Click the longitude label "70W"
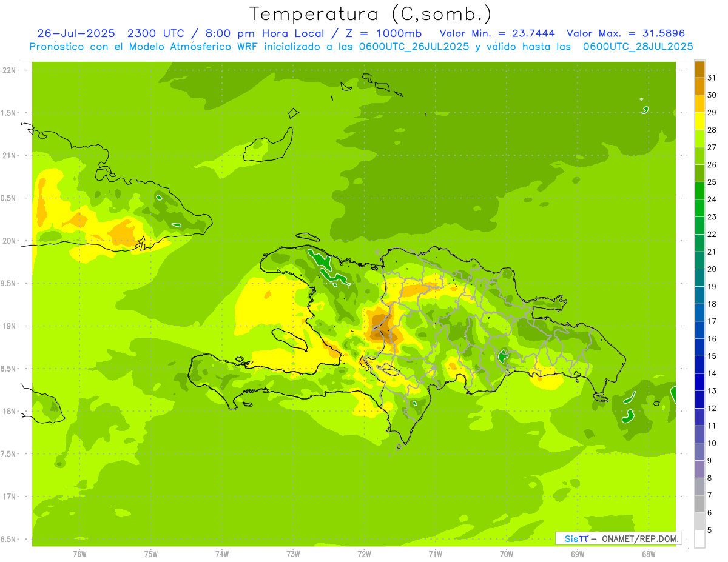 (x=507, y=554)
